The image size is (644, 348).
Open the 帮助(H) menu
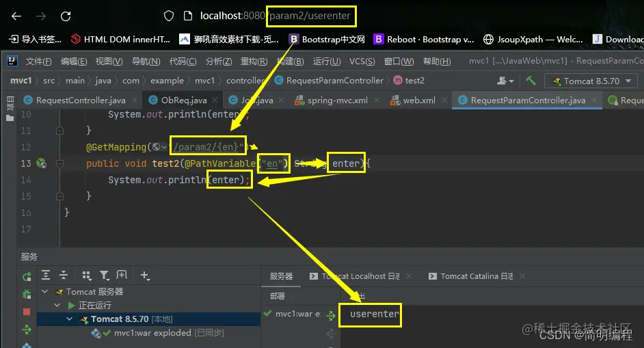(437, 62)
